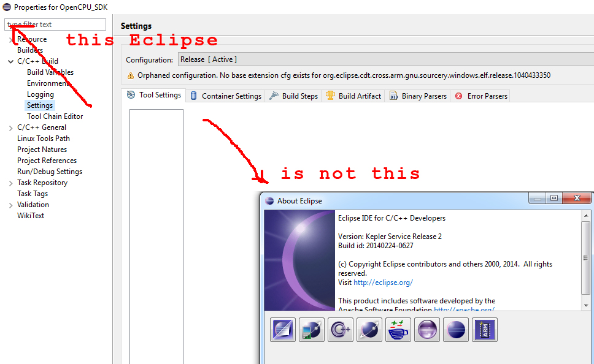Click the satellite globe feature icon
Screen dimensions: 594x364
point(369,329)
